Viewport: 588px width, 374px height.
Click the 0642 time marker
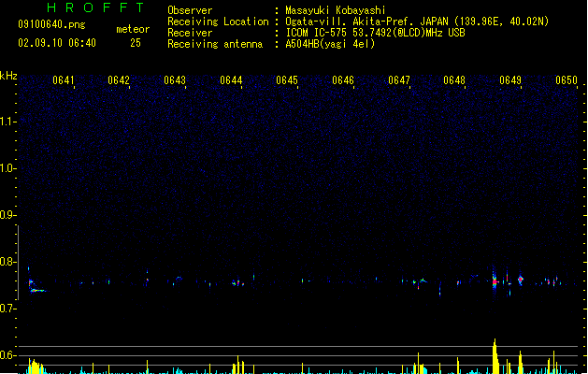pos(119,80)
